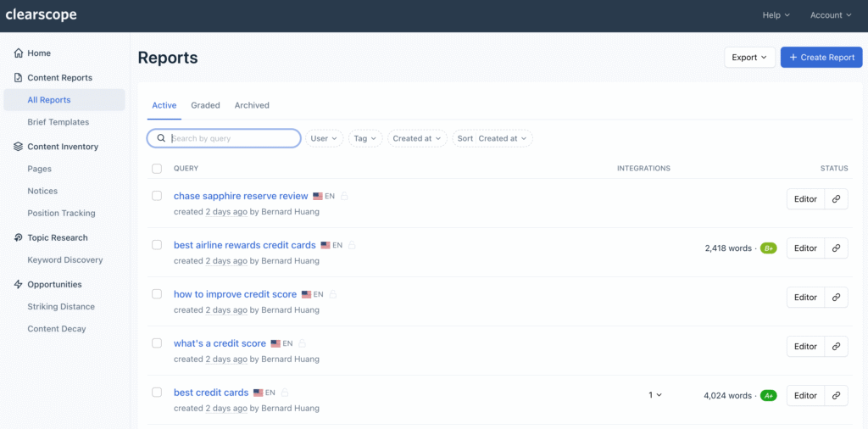Open Position Tracking in sidebar

(x=61, y=213)
